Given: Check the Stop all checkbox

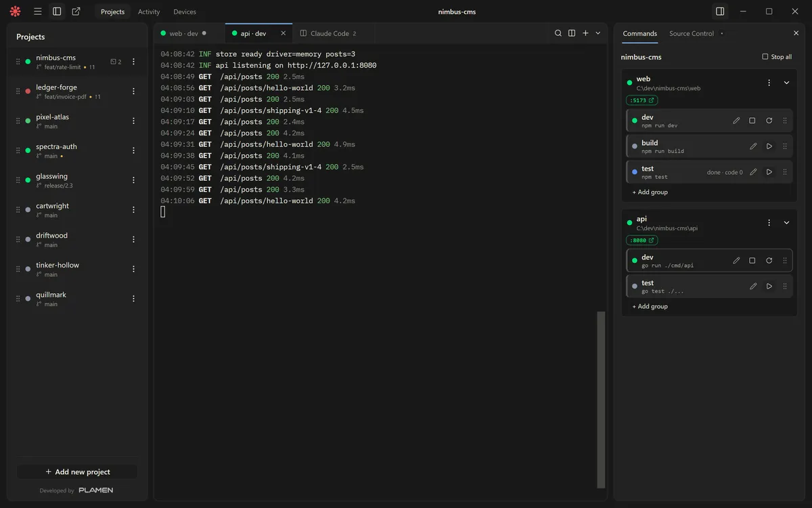Looking at the screenshot, I should pos(765,57).
